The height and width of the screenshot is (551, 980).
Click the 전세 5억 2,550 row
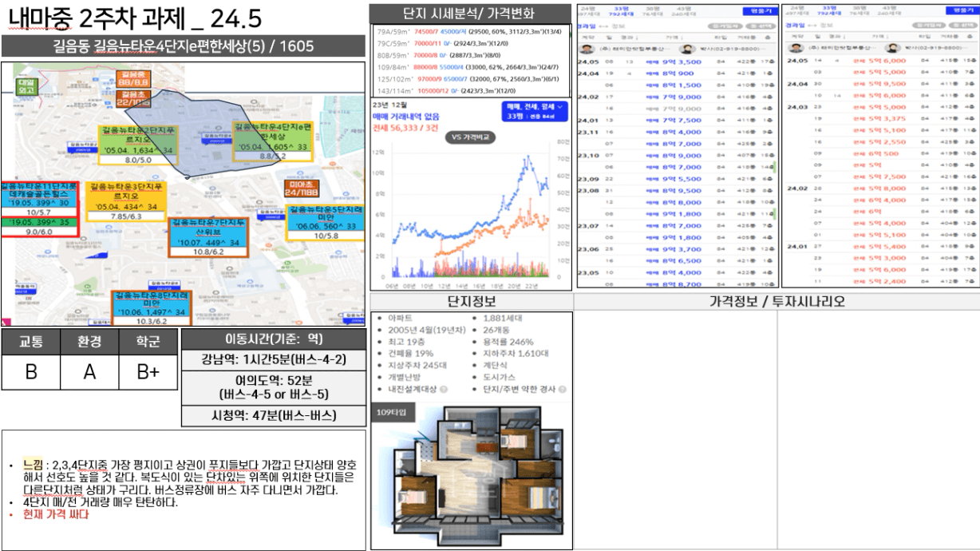click(x=881, y=141)
